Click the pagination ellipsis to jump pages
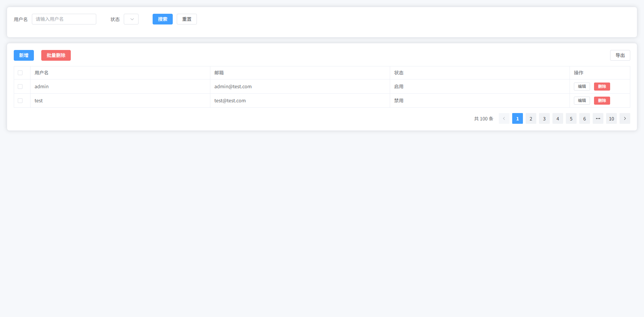The width and height of the screenshot is (644, 317). pos(598,118)
